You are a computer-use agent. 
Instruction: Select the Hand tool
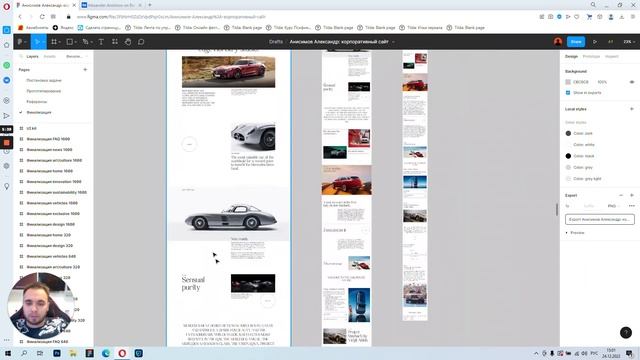128,42
